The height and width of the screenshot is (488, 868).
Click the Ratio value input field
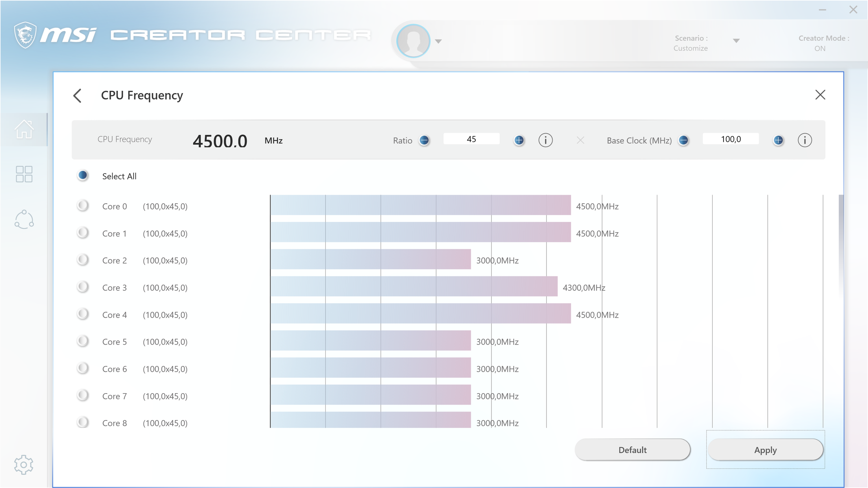471,139
